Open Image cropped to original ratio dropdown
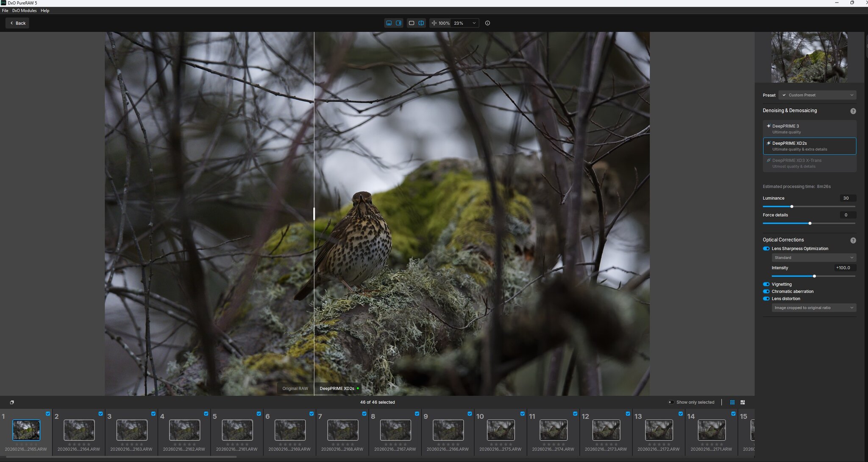This screenshot has height=462, width=868. (814, 308)
